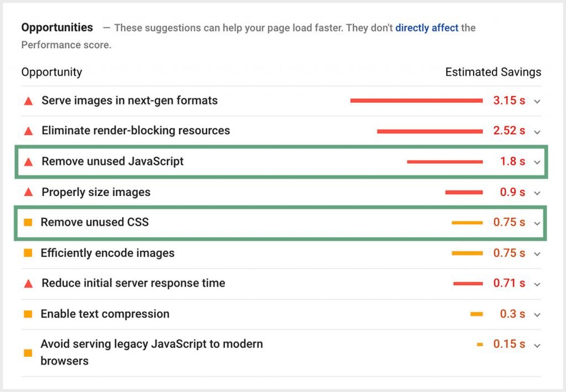
Task: Open the Avoid serving legacy JavaScript details chevron
Action: (x=536, y=345)
